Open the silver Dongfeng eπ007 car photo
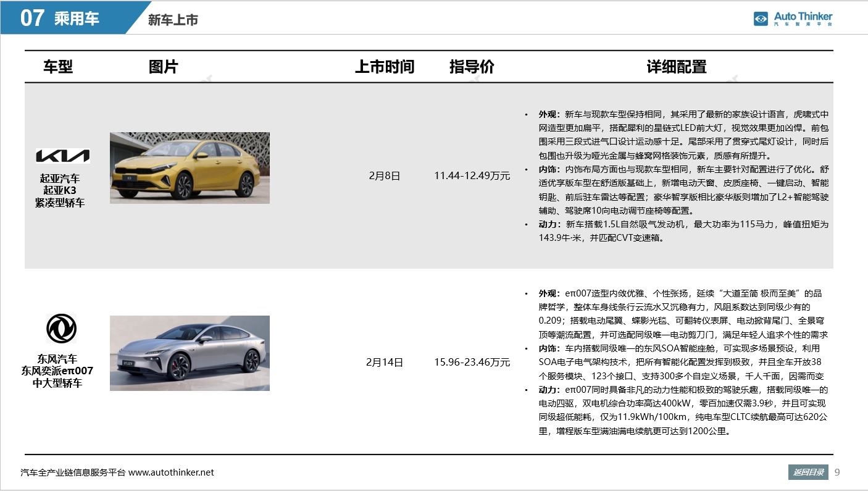This screenshot has height=491, width=868. [x=190, y=353]
